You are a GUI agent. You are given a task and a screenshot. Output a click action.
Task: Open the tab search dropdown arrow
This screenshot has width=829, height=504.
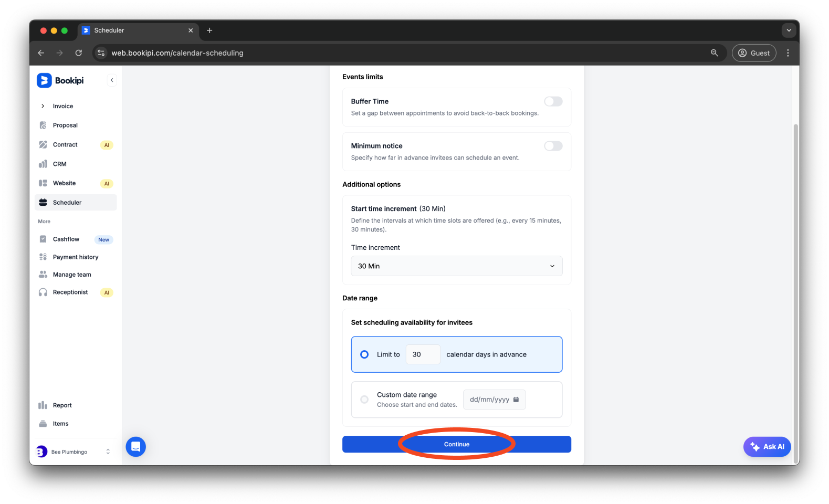[789, 30]
